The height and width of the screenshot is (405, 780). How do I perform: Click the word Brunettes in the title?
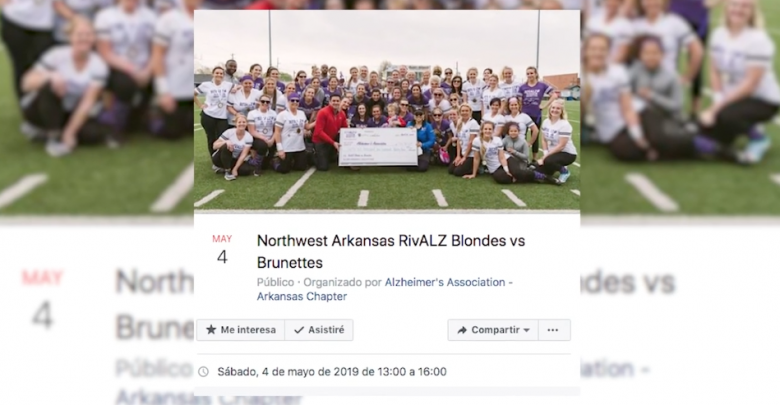point(290,263)
